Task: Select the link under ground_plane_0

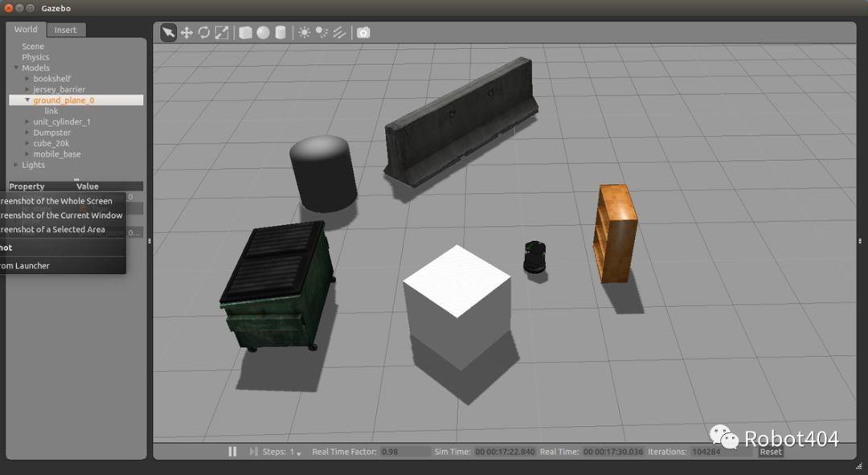Action: tap(51, 111)
